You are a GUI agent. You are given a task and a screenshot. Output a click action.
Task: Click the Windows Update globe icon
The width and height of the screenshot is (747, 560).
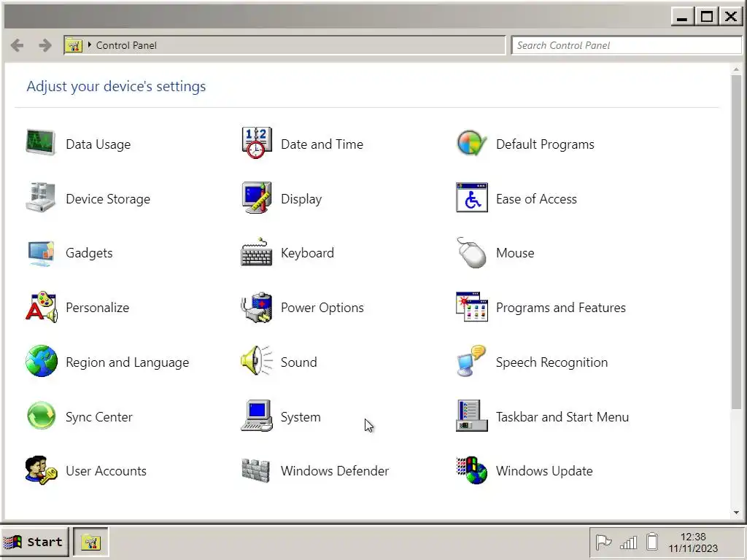(x=472, y=470)
